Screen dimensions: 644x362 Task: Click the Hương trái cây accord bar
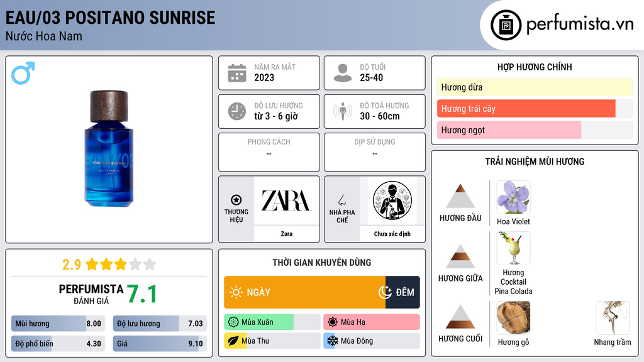click(x=535, y=109)
